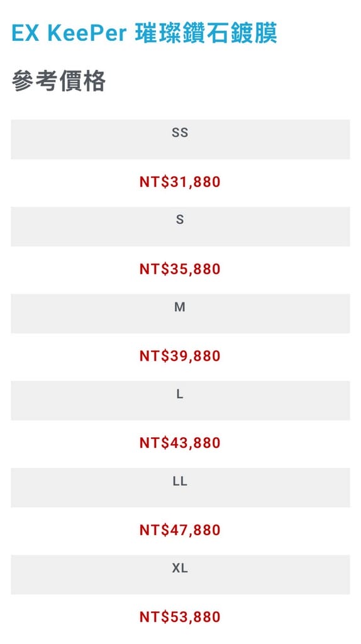The image size is (361, 644).
Task: Click the NT$35,880 price
Action: click(180, 269)
